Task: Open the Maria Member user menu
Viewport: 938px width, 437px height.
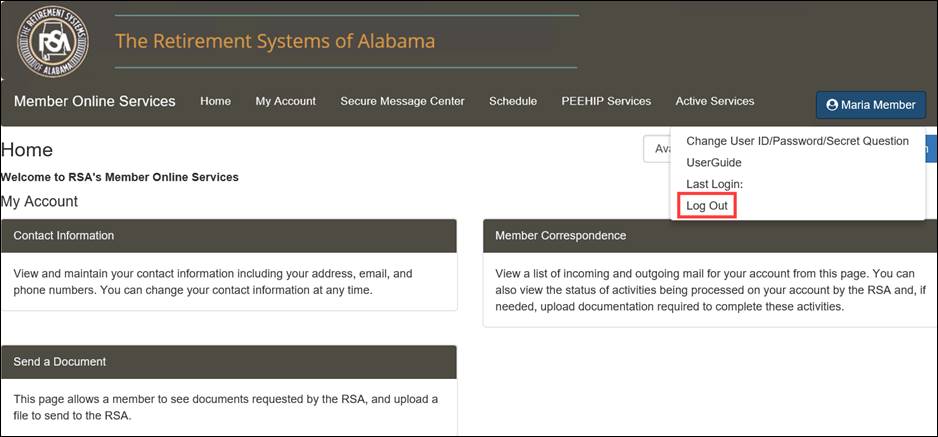Action: coord(870,105)
